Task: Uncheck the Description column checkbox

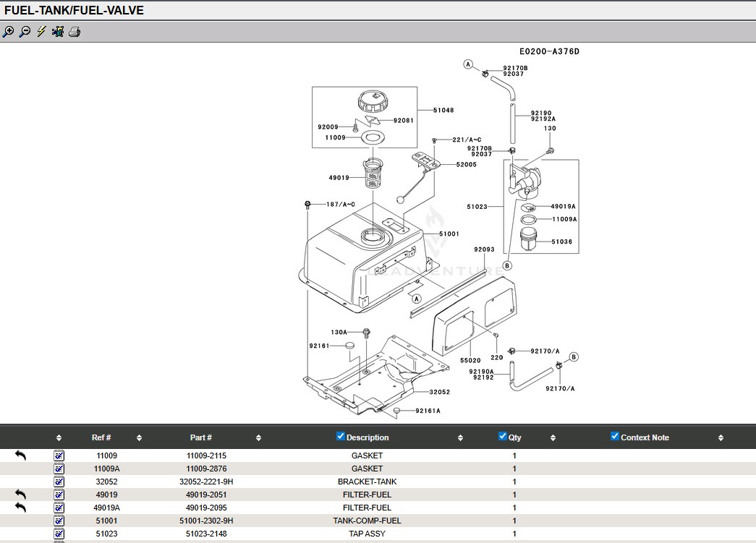Action: point(341,436)
